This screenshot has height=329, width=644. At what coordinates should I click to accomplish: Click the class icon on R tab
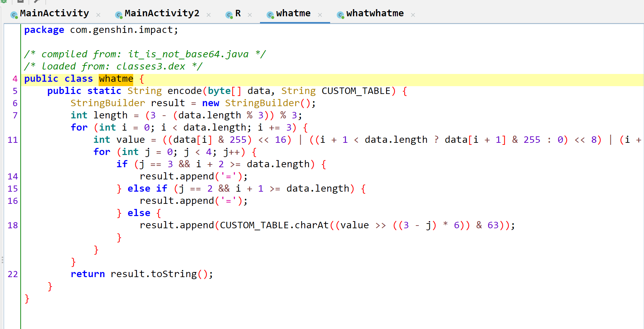pyautogui.click(x=229, y=15)
